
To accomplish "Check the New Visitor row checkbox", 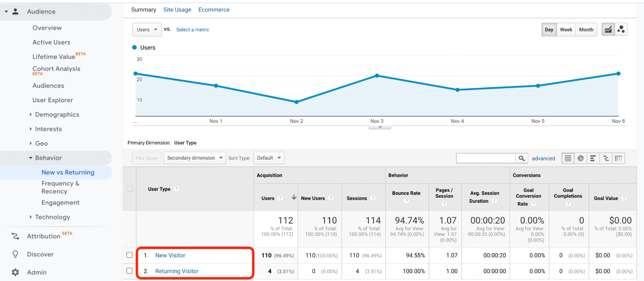I will [x=129, y=255].
